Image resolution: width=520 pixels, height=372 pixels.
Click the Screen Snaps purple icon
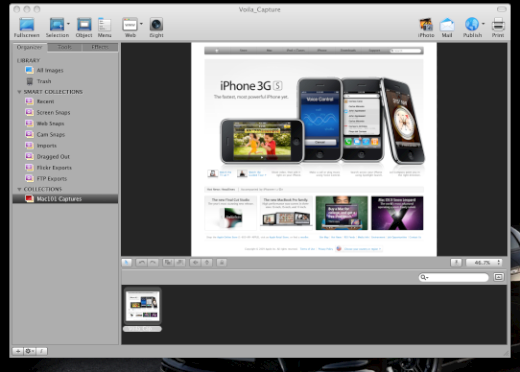coord(29,112)
